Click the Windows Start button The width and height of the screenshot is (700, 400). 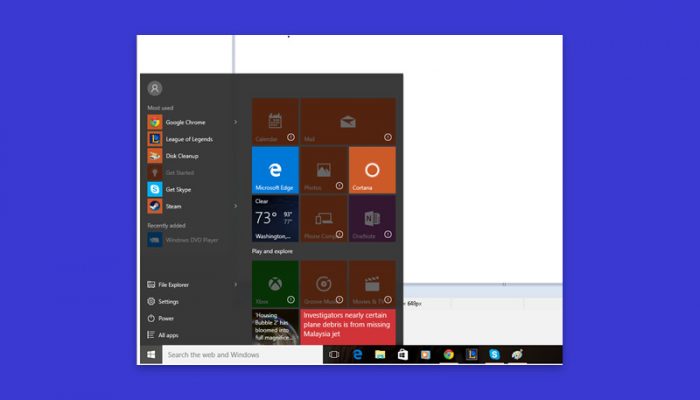click(x=151, y=354)
